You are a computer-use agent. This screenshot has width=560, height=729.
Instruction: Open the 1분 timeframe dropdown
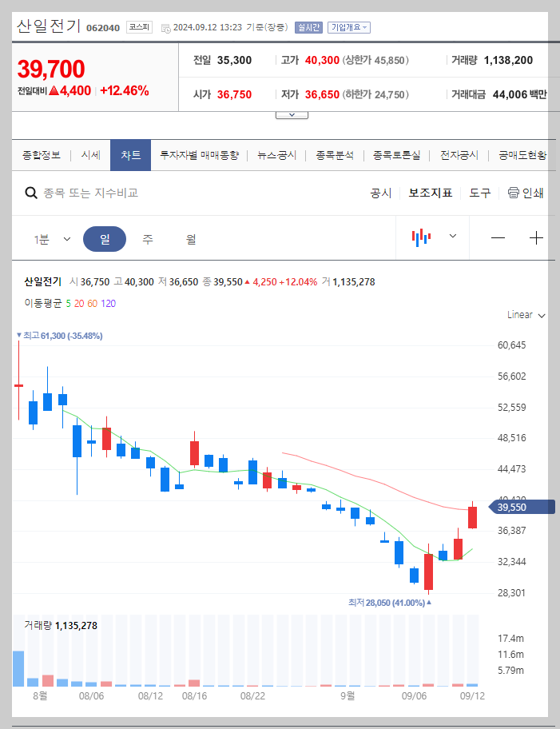coord(53,237)
